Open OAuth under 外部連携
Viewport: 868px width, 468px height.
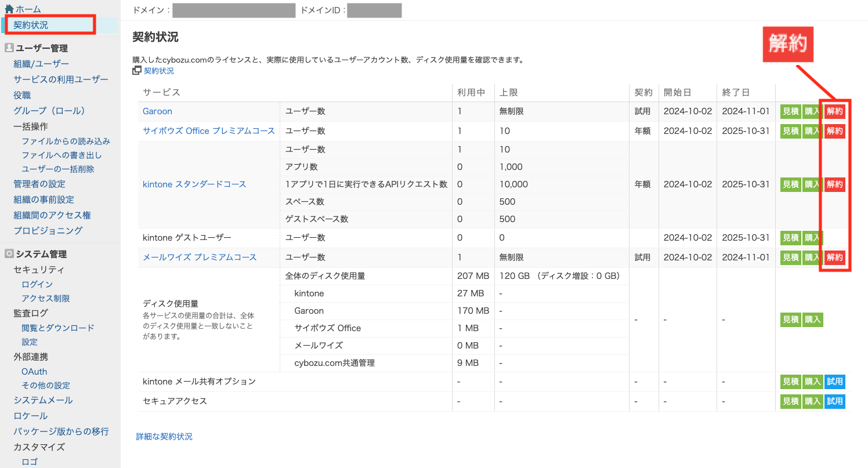tap(34, 372)
